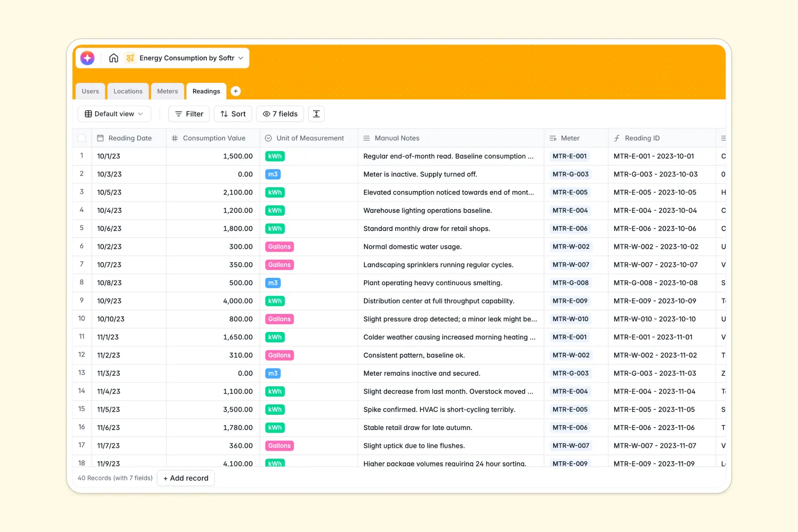The width and height of the screenshot is (798, 532).
Task: Open the Users tab
Action: pyautogui.click(x=90, y=91)
